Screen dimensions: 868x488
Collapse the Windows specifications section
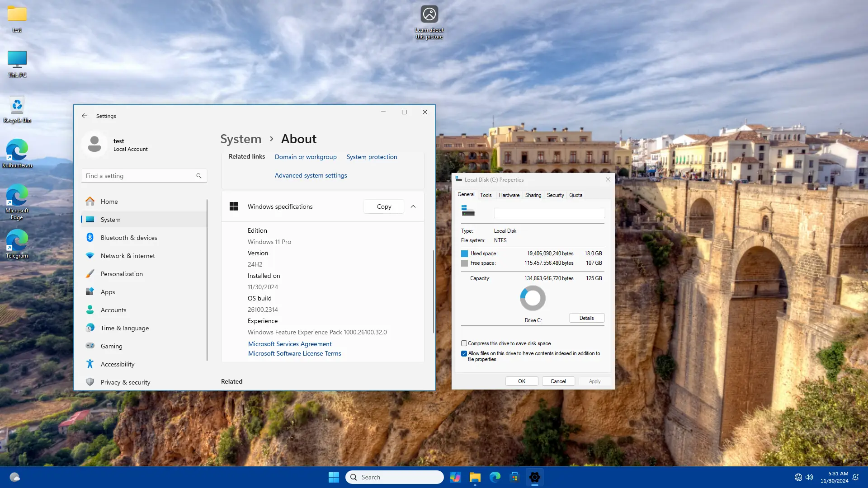(x=413, y=206)
